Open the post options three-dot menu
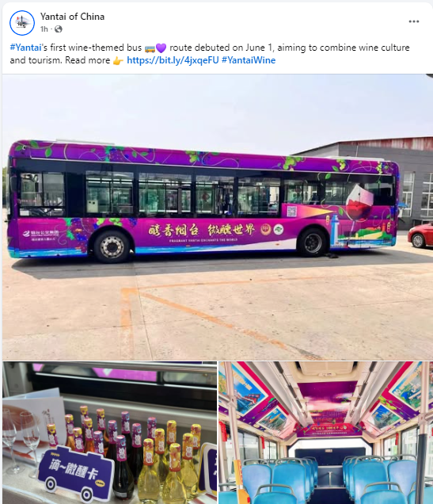Screen dimensions: 433x504 pos(414,21)
